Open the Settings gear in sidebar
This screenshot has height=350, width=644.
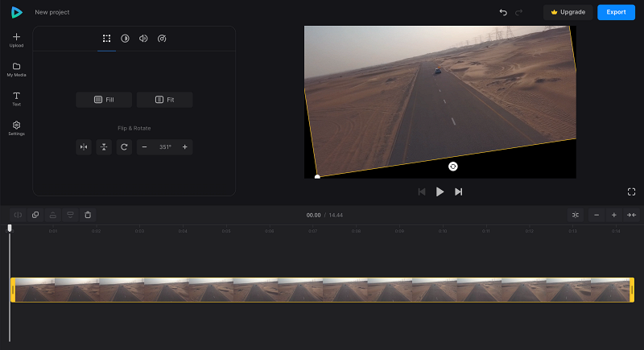tap(16, 128)
